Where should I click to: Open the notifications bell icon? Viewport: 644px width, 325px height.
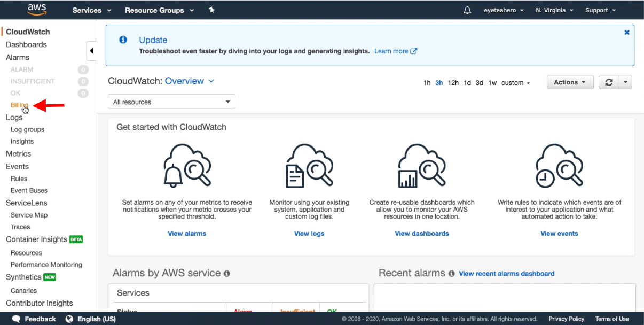point(467,10)
